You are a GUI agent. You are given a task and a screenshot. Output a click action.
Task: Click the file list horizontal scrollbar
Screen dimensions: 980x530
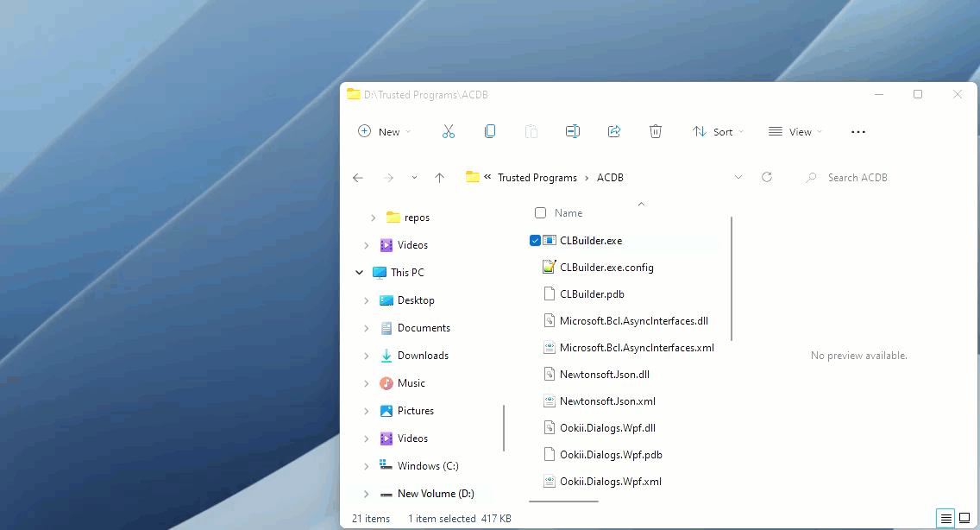(x=563, y=502)
